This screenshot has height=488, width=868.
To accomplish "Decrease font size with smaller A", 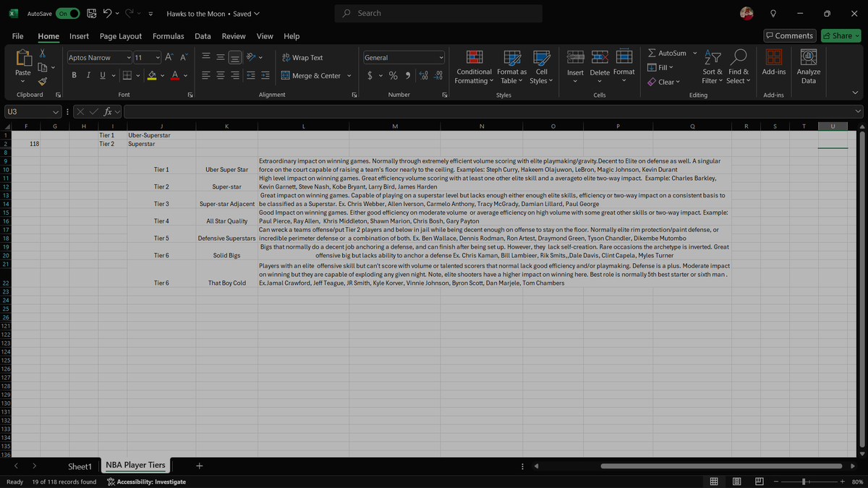I will [184, 57].
